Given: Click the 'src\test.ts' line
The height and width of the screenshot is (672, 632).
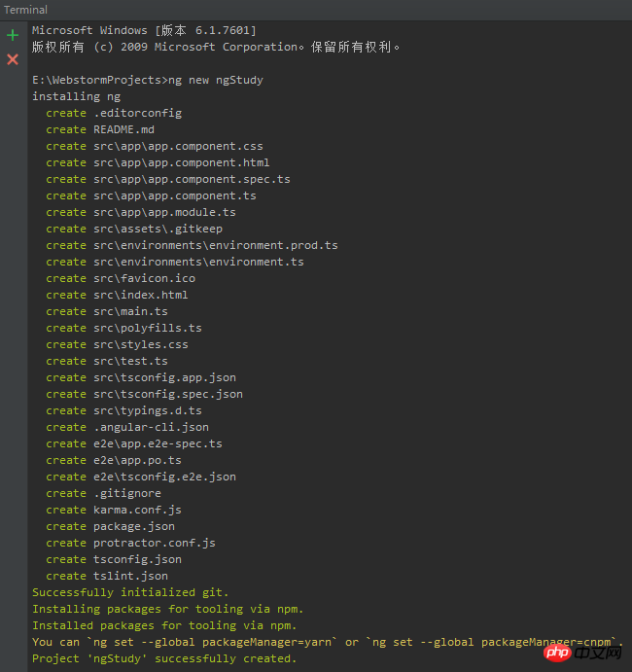Looking at the screenshot, I should pos(107,362).
